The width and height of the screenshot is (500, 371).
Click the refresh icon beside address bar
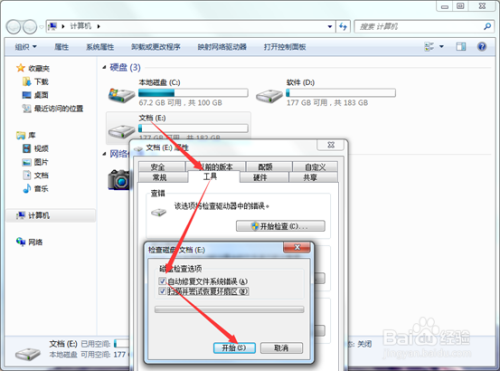click(x=343, y=26)
